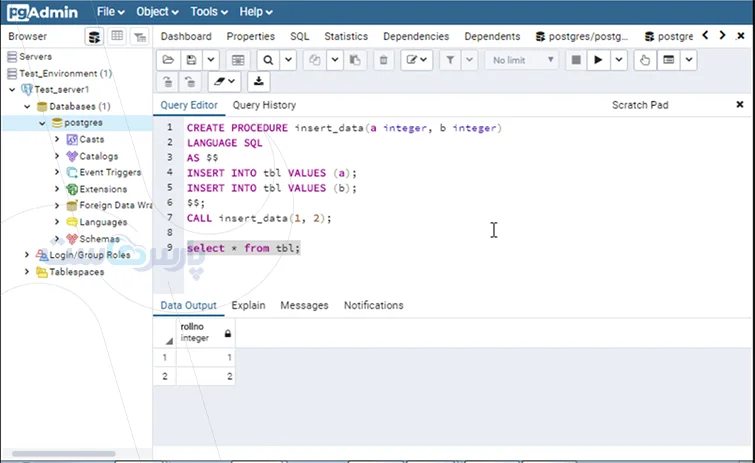Open the Edit pencil dropdown button
The width and height of the screenshot is (755, 463).
417,60
